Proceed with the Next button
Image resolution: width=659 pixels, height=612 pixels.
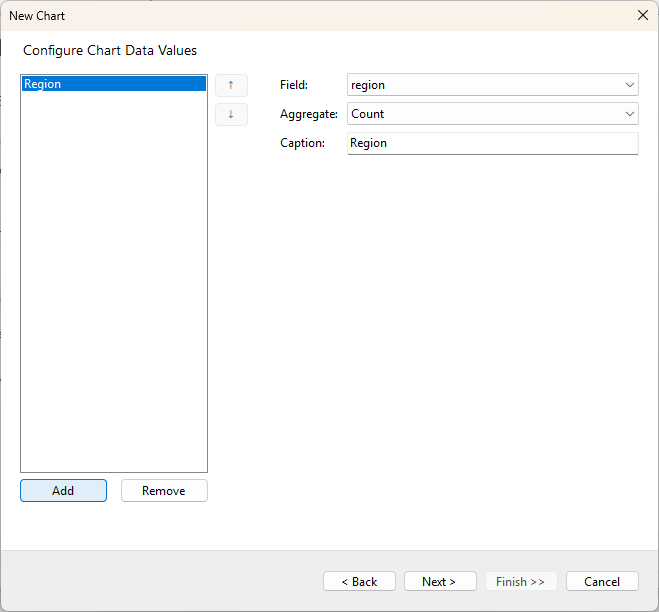pyautogui.click(x=439, y=581)
